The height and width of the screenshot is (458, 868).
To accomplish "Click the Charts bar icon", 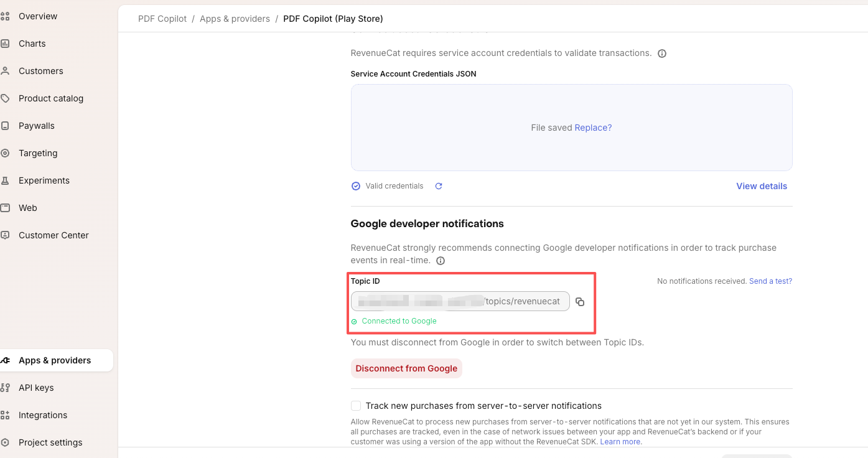I will coord(5,44).
